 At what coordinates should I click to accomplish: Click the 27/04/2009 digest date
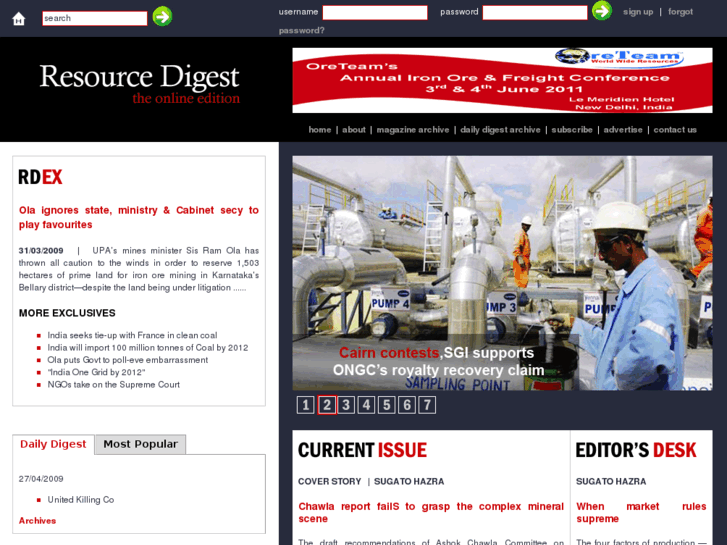41,479
